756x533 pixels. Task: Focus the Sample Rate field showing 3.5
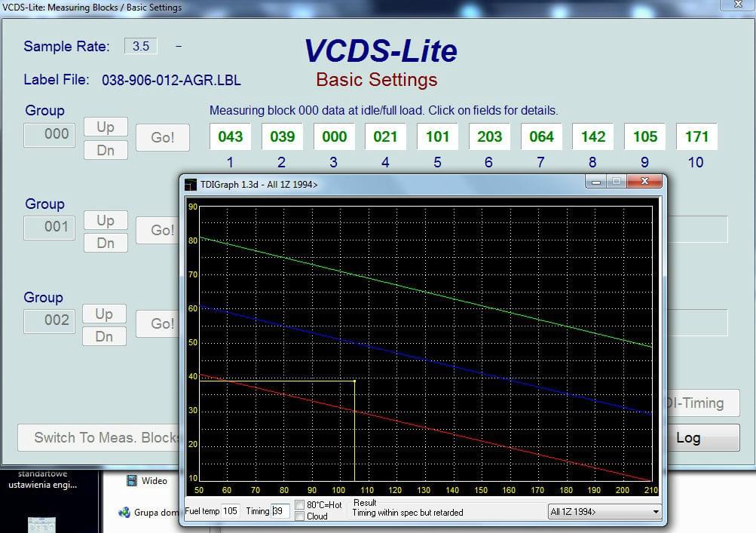tap(141, 46)
